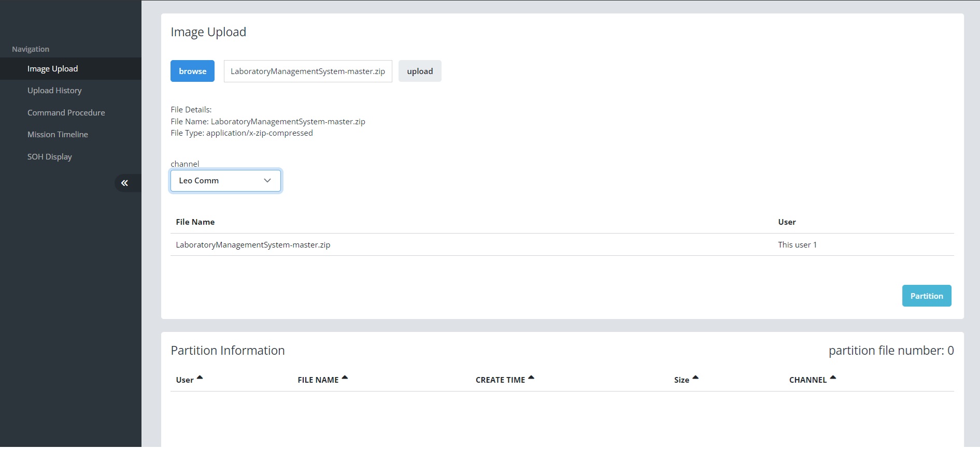Go to Upload History page
This screenshot has width=980, height=449.
point(54,91)
